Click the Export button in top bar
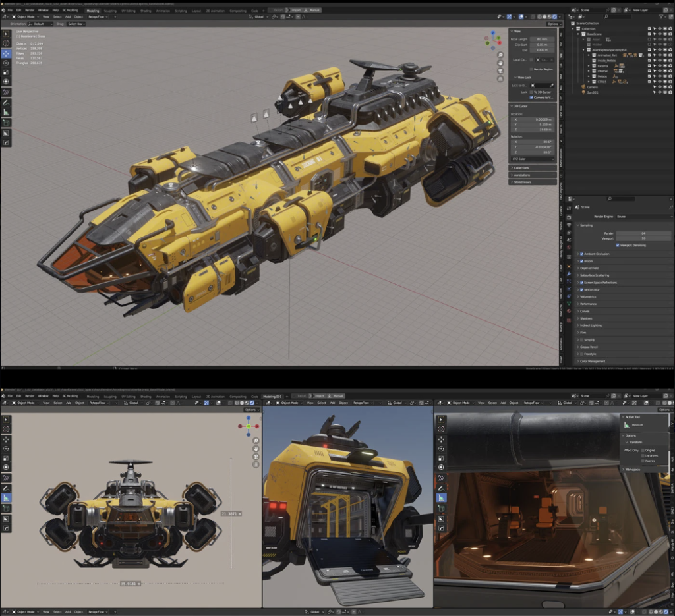This screenshot has height=616, width=675. (278, 10)
